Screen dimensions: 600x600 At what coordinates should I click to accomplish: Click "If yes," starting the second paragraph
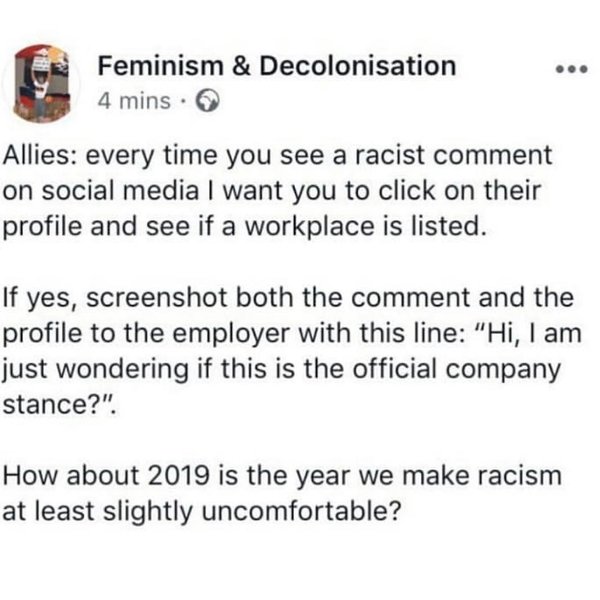35,298
